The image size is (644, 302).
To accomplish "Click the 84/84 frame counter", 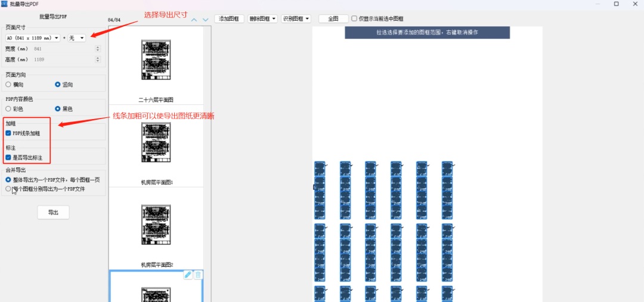I will [x=114, y=20].
